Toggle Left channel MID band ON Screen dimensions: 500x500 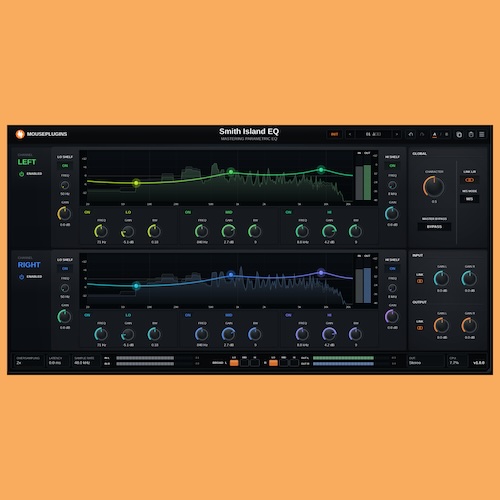tap(188, 212)
